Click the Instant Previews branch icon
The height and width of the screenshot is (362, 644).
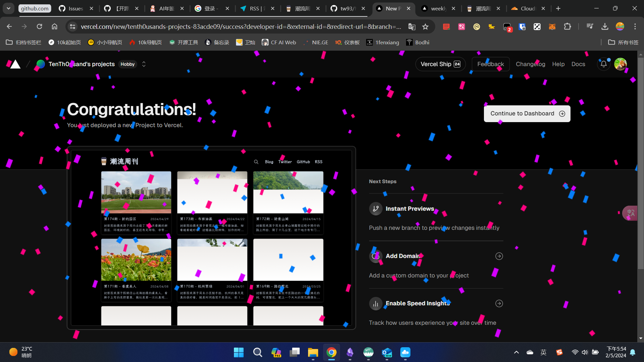coord(376,209)
